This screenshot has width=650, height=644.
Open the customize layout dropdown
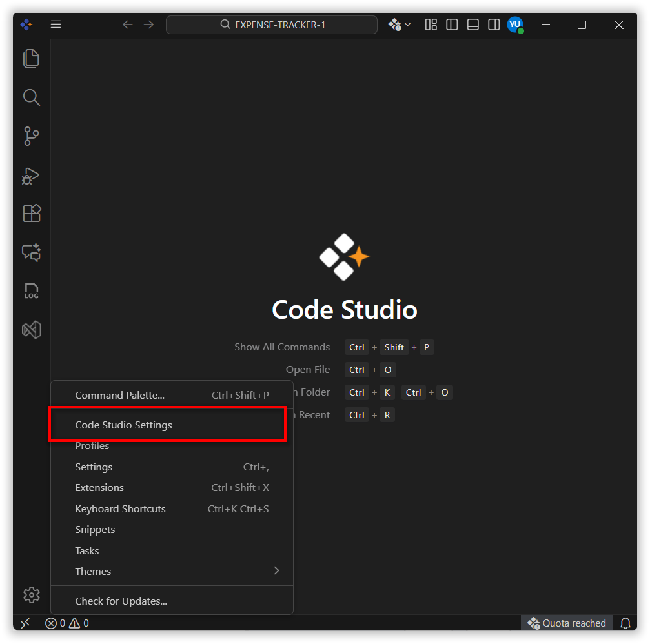(431, 25)
